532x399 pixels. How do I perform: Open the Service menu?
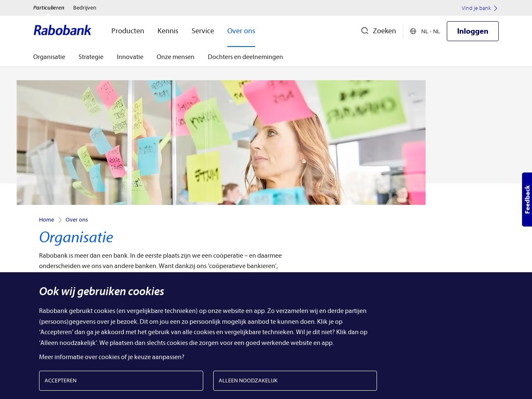click(203, 31)
